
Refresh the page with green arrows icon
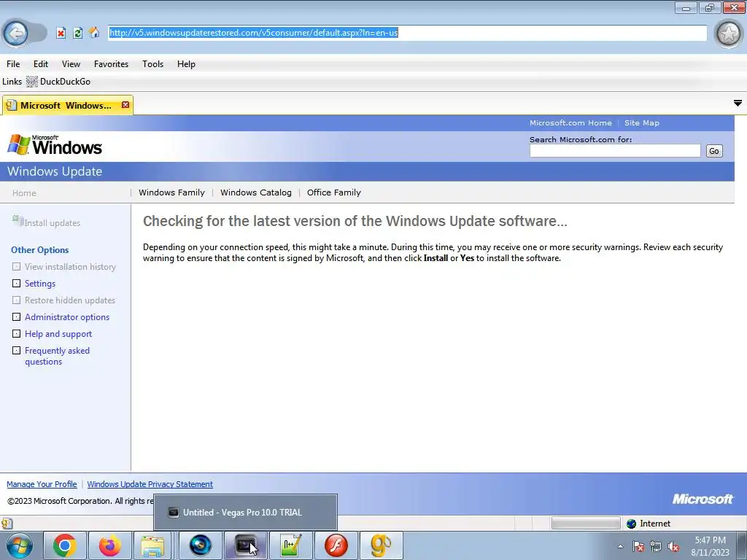(77, 33)
